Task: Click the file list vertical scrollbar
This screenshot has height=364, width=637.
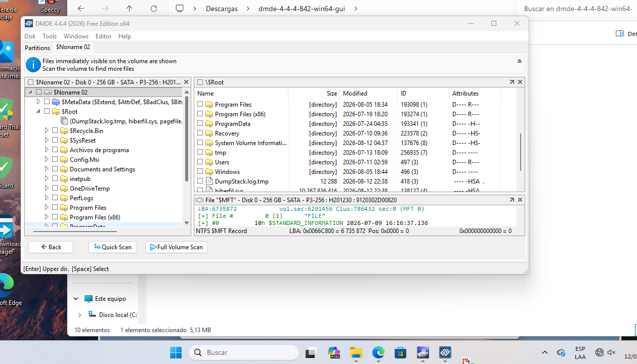Action: pos(521,152)
